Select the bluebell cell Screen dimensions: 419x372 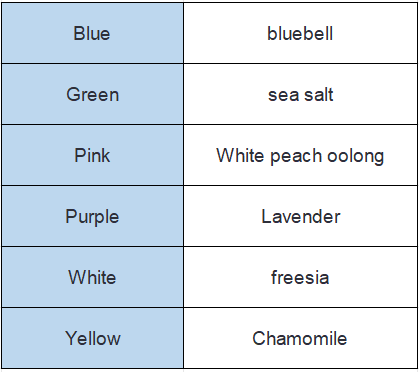coord(300,33)
